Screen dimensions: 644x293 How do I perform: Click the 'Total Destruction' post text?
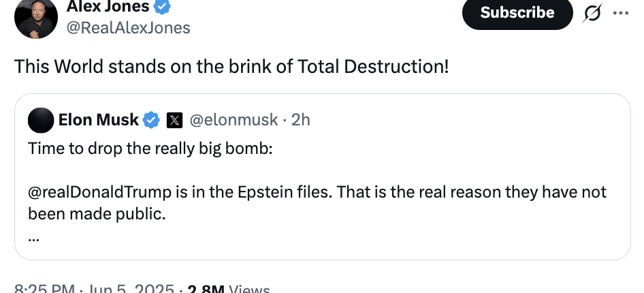click(231, 67)
